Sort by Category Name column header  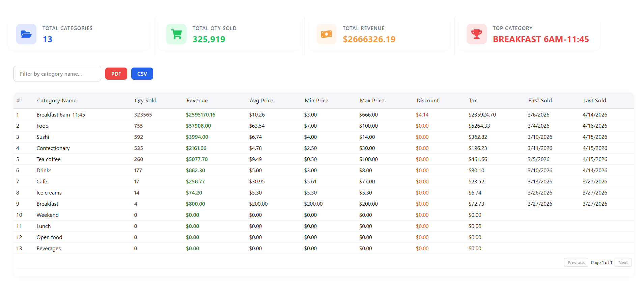tap(57, 100)
